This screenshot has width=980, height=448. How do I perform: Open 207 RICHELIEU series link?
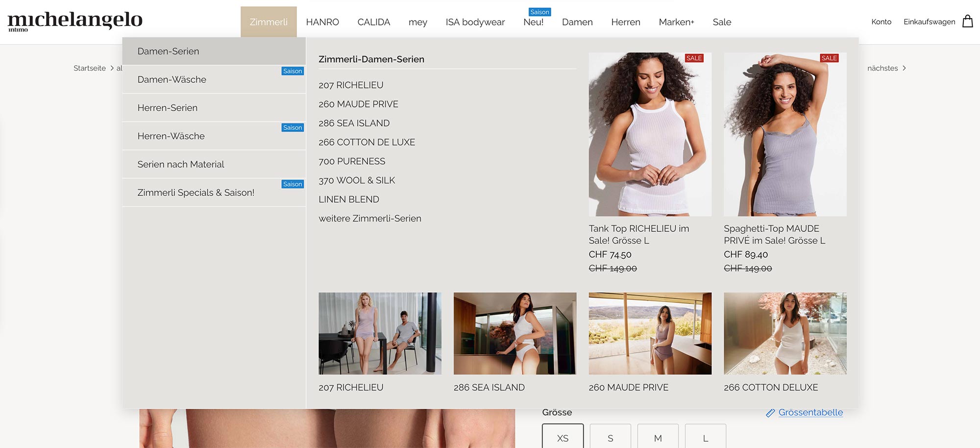point(351,85)
